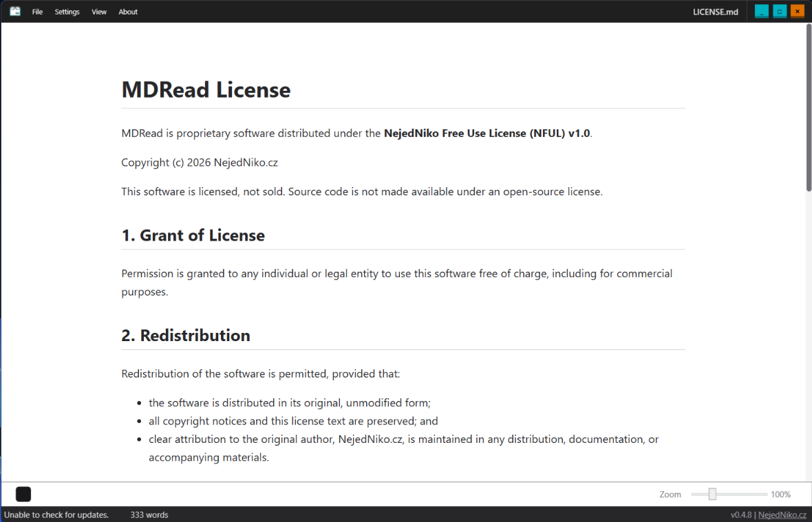812x522 pixels.
Task: Click the vertical scrollbar thumb
Action: point(809,107)
